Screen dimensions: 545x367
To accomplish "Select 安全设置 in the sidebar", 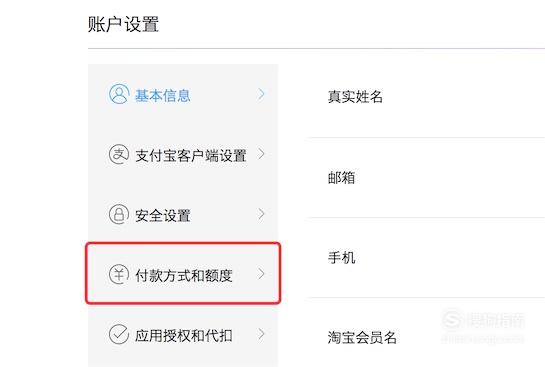I will (183, 214).
